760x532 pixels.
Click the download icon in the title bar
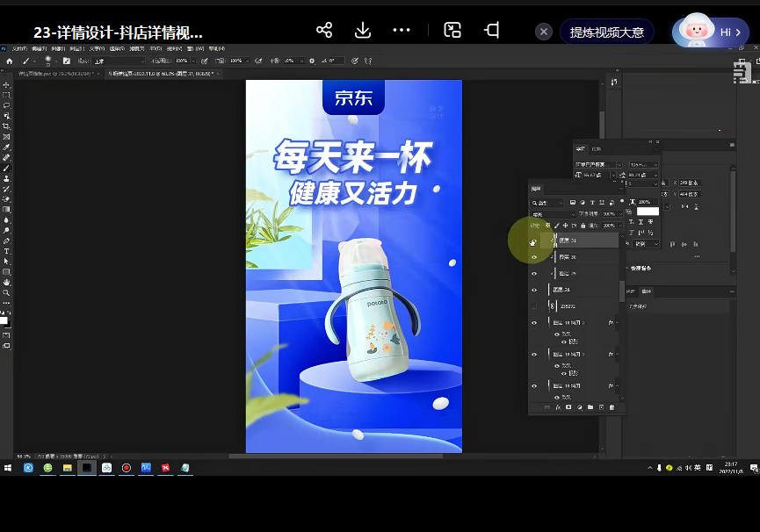tap(362, 30)
